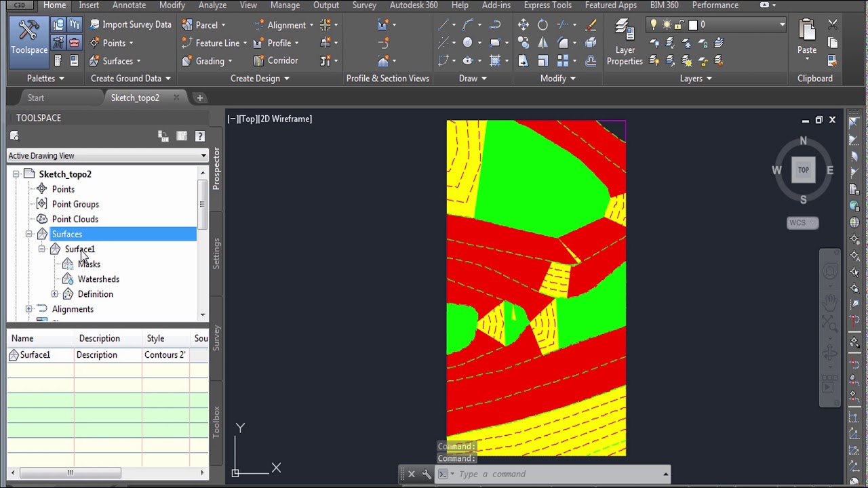Switch to the Settings toolspace tab
This screenshot has height=488, width=868.
pyautogui.click(x=216, y=253)
